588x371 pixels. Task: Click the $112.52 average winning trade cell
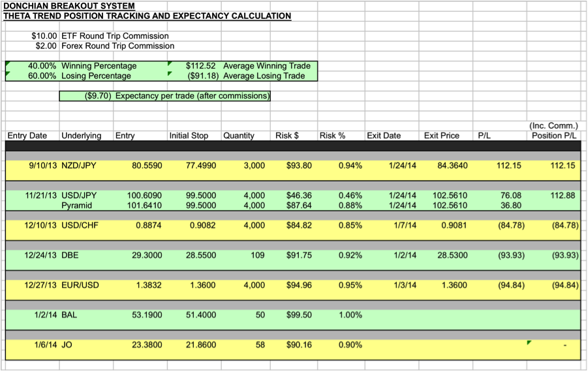coord(200,66)
